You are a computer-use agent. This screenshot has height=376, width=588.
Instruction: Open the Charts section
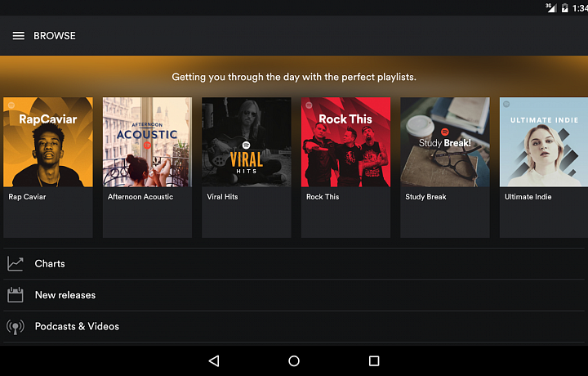(x=50, y=264)
